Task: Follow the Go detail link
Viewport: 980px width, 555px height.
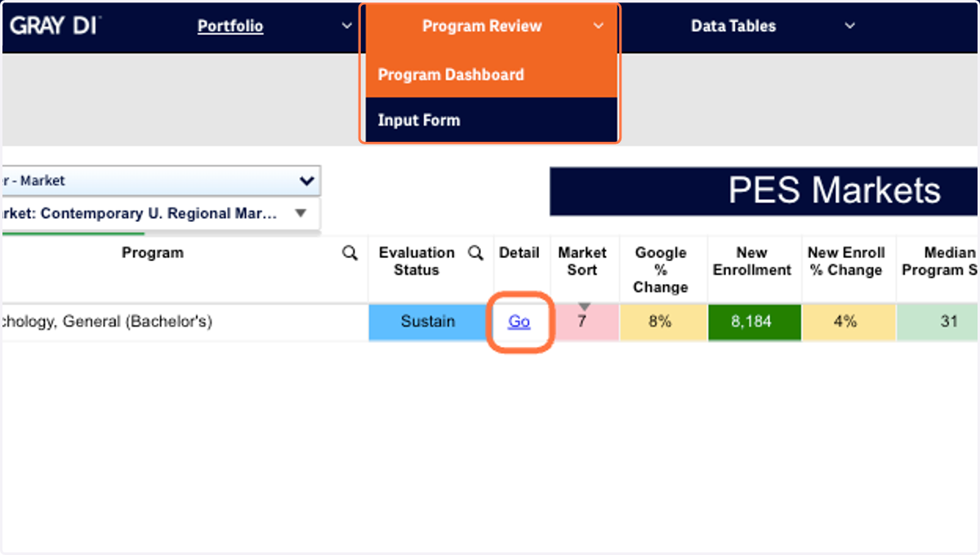Action: [519, 322]
